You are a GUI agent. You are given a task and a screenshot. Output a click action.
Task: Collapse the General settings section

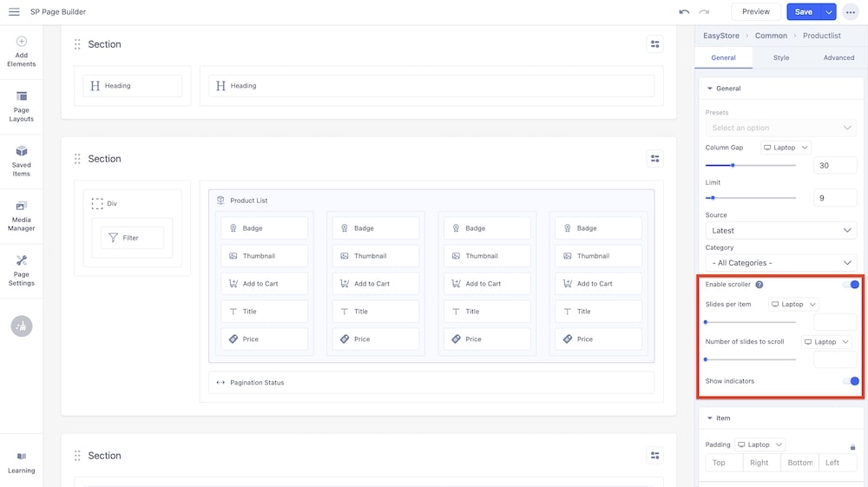click(710, 89)
